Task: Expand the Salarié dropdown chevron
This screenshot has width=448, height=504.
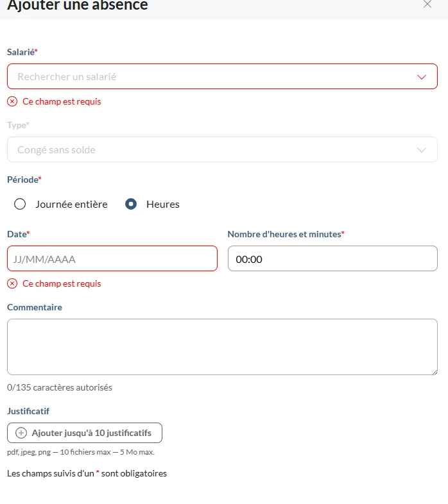Action: [422, 77]
